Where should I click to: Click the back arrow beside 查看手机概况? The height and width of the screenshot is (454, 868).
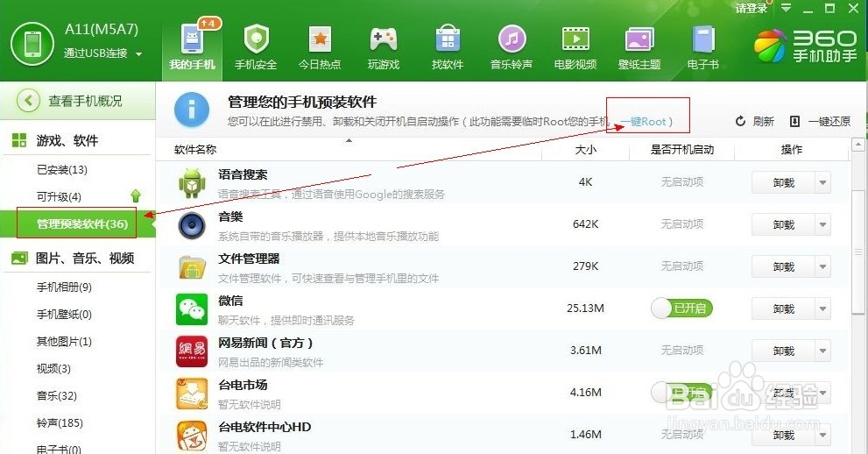click(28, 101)
